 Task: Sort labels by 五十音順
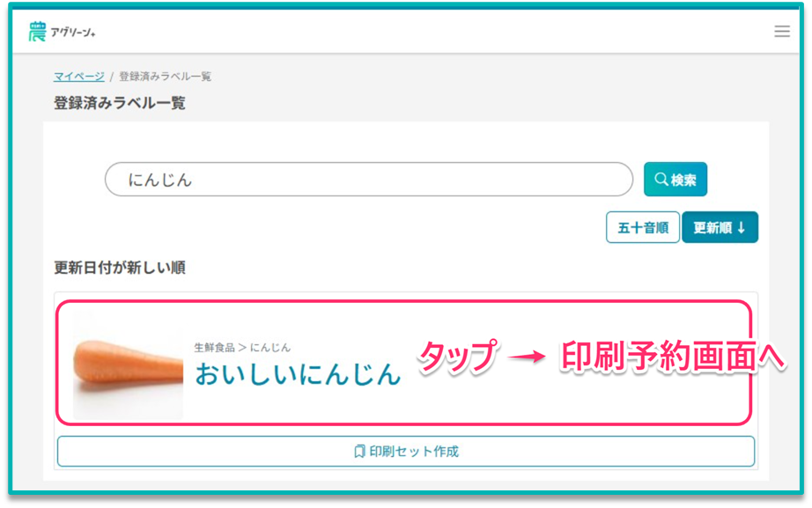coord(642,228)
